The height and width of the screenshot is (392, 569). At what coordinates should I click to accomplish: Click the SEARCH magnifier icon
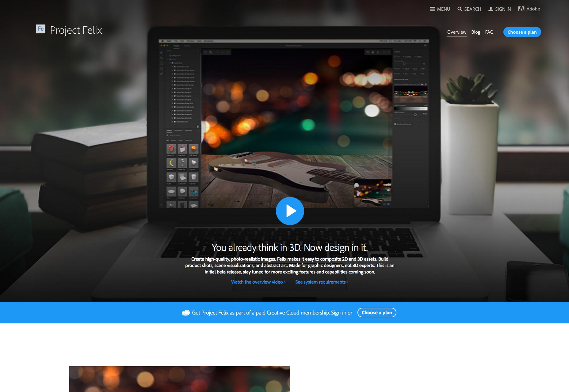coord(460,9)
